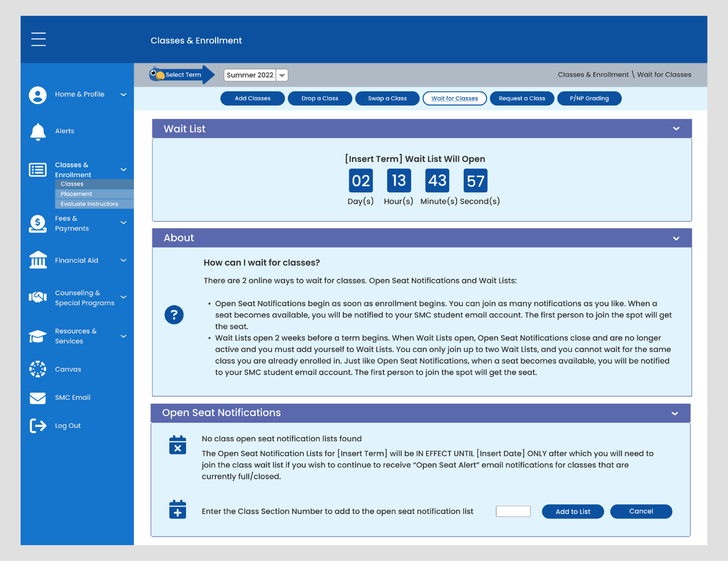Click the SMC Email envelope icon
728x561 pixels.
tap(38, 398)
